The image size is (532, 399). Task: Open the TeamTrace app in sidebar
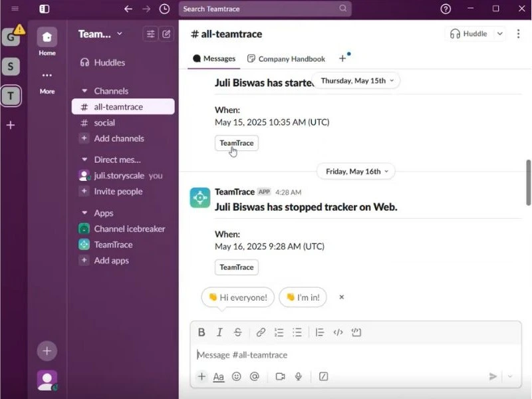pyautogui.click(x=124, y=245)
